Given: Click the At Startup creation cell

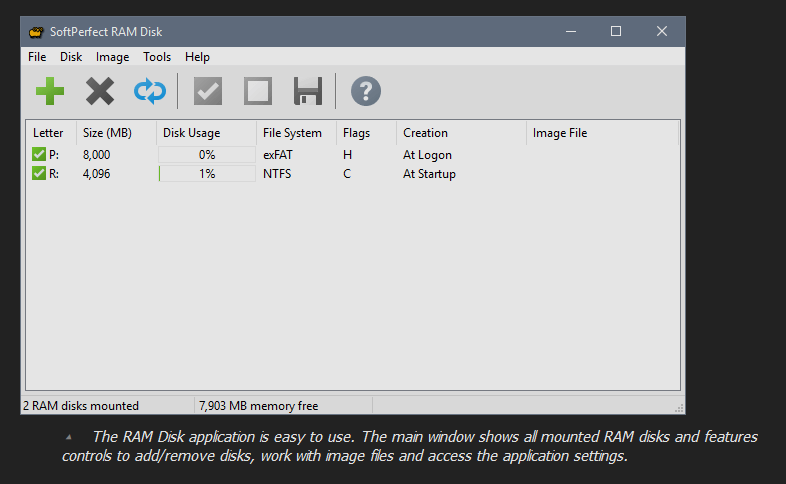Looking at the screenshot, I should pos(429,174).
